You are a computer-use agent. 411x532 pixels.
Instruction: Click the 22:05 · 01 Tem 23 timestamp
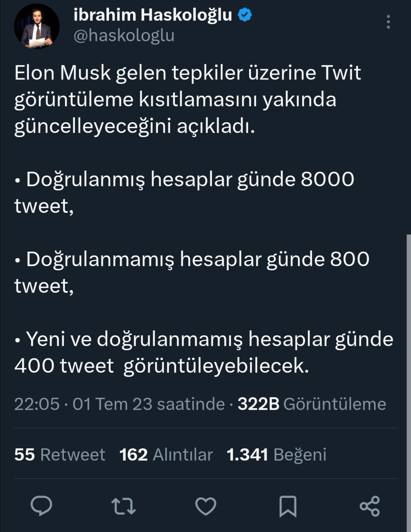119,404
